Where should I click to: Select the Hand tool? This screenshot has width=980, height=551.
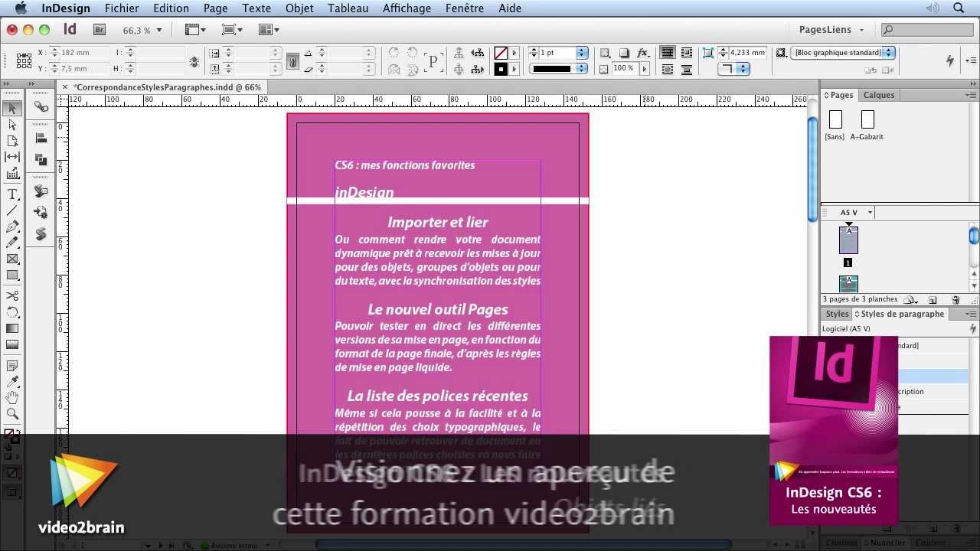(x=12, y=398)
